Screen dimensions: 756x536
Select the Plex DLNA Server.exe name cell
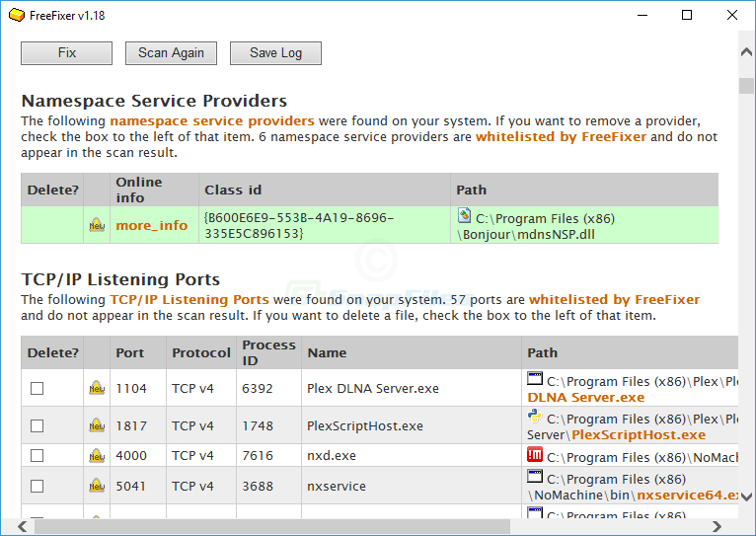click(x=412, y=388)
